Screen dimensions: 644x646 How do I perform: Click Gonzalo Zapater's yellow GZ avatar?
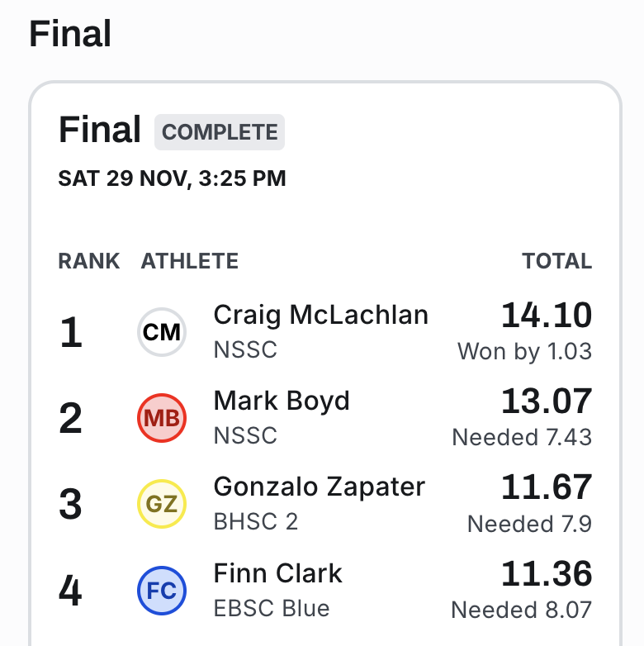pos(162,504)
